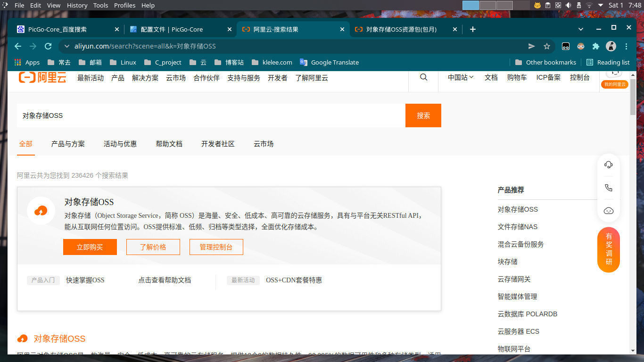Open the Tampermonkey extension icon
Image resolution: width=644 pixels, height=362 pixels.
click(566, 46)
